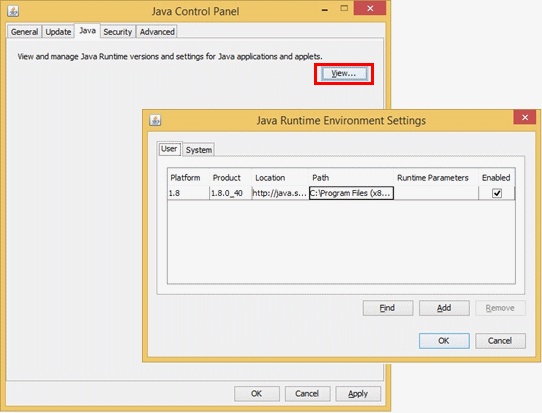Go to the Security tab
The width and height of the screenshot is (542, 413).
[118, 32]
